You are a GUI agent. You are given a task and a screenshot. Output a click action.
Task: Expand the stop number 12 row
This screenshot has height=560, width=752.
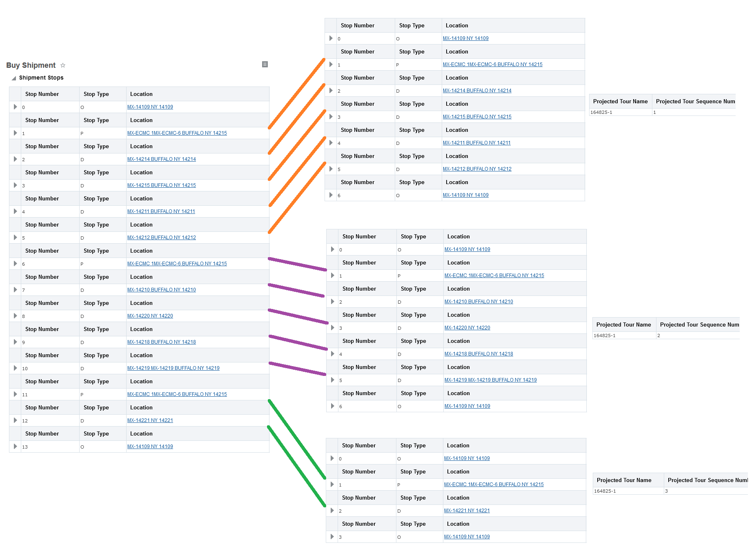(x=16, y=420)
